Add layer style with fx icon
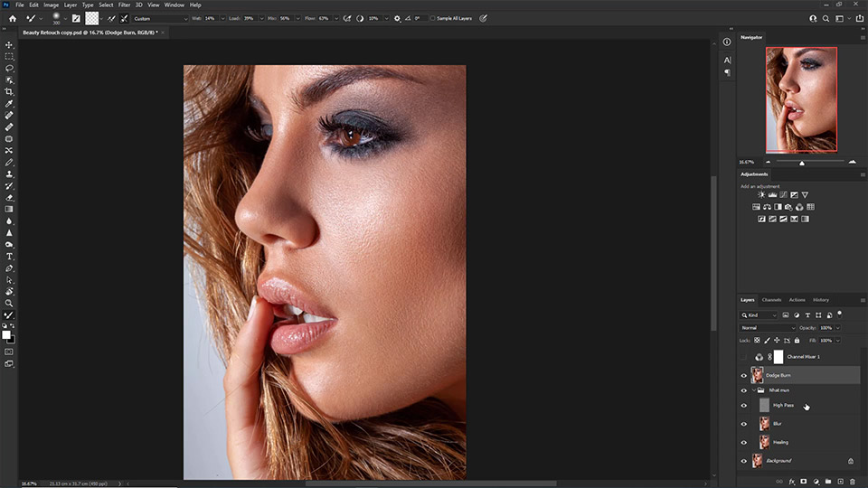Image resolution: width=868 pixels, height=488 pixels. [790, 482]
